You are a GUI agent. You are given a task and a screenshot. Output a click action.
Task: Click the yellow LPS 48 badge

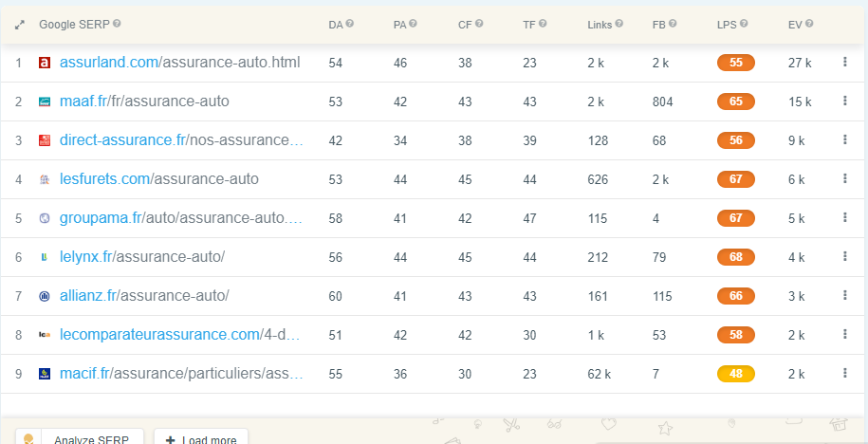[x=736, y=374]
